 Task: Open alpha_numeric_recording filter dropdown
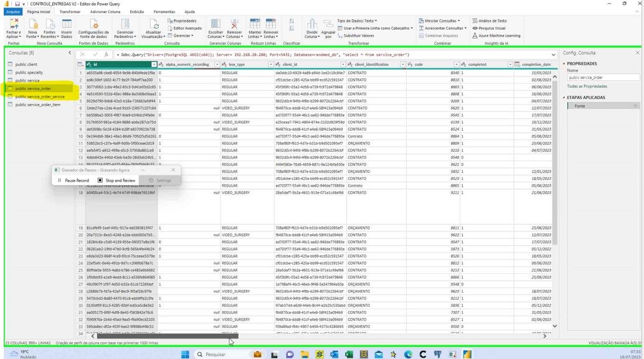coord(217,65)
